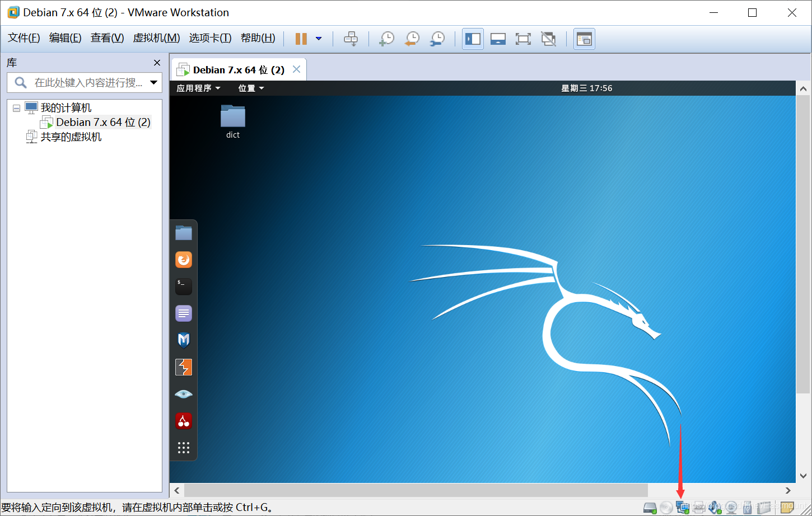
Task: Toggle console view toolbar icon
Action: pyautogui.click(x=584, y=39)
